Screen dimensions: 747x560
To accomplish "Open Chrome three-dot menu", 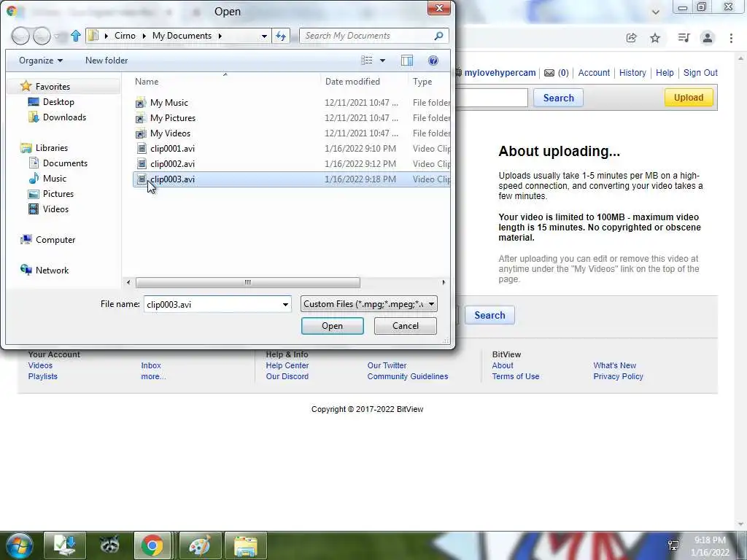I will click(731, 38).
